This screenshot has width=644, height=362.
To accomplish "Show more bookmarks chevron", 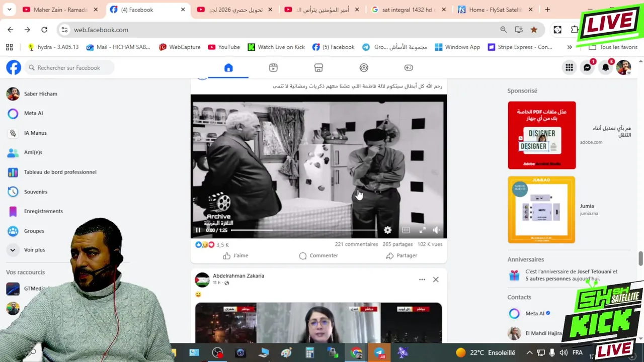I will (570, 47).
